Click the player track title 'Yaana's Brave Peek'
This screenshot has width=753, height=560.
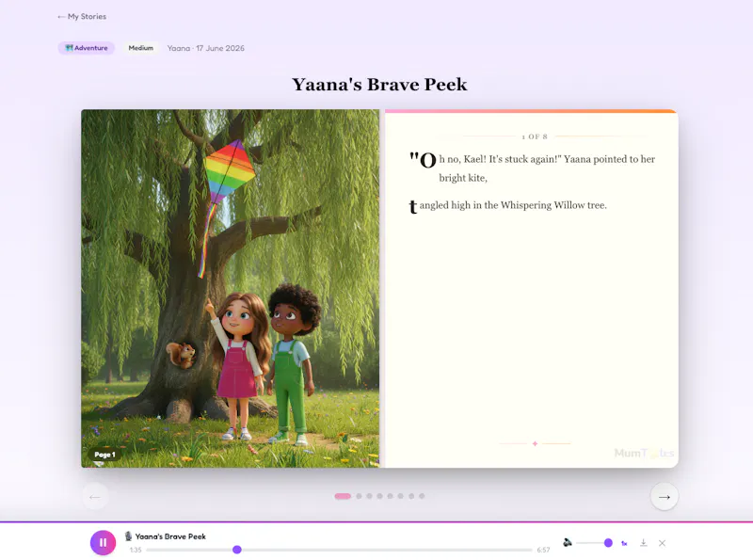[170, 536]
